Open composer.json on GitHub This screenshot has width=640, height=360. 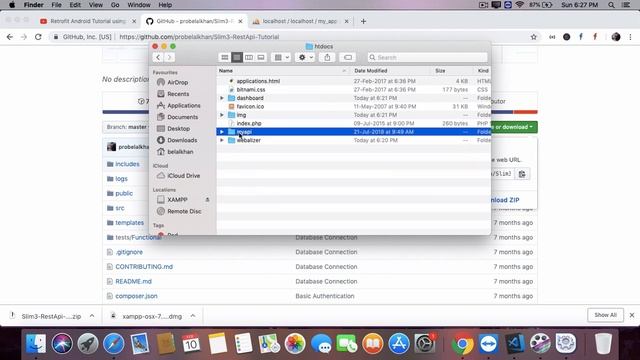click(136, 296)
